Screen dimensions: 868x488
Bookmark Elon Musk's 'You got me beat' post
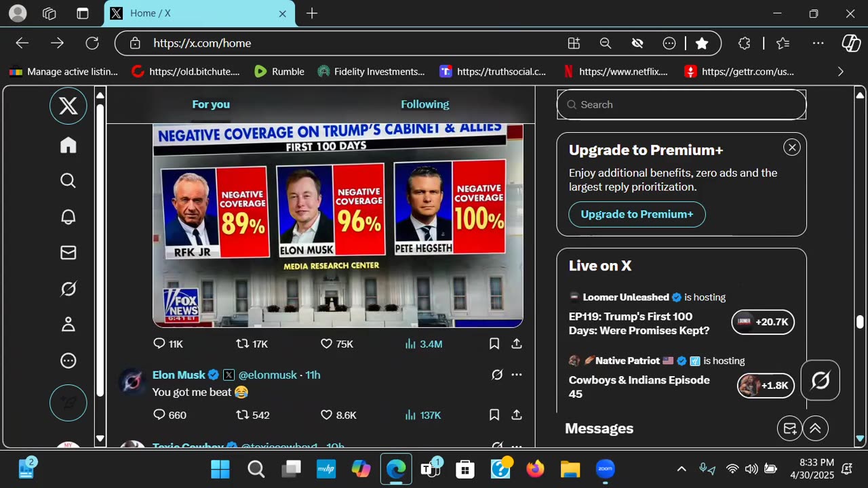click(494, 415)
